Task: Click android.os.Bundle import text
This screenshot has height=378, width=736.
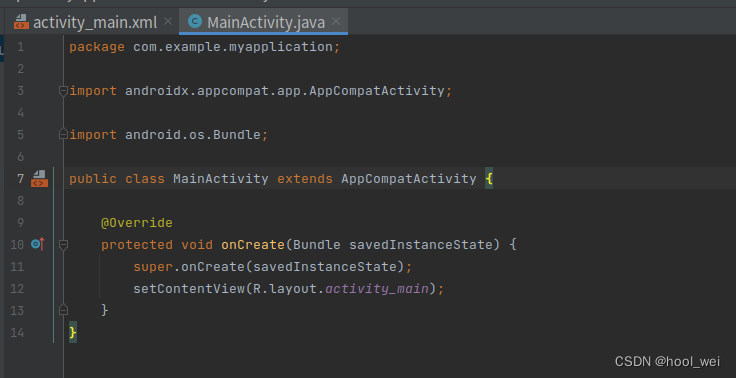Action: click(x=192, y=135)
